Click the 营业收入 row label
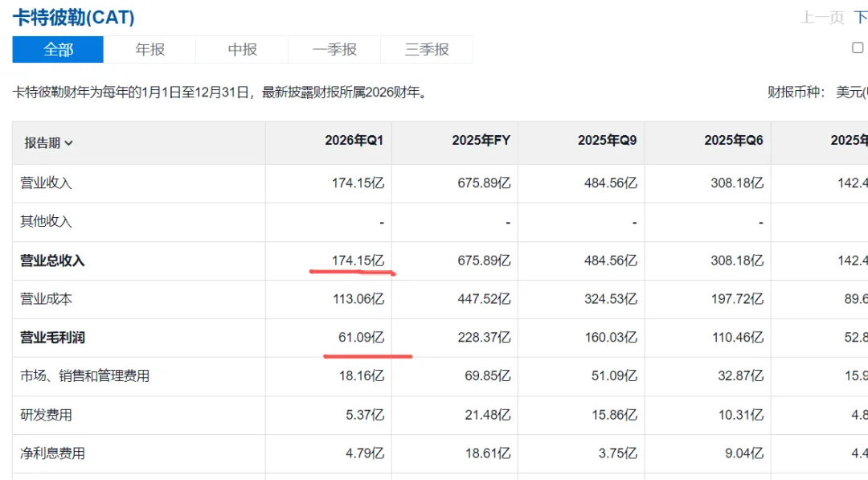The height and width of the screenshot is (480, 868). [46, 183]
